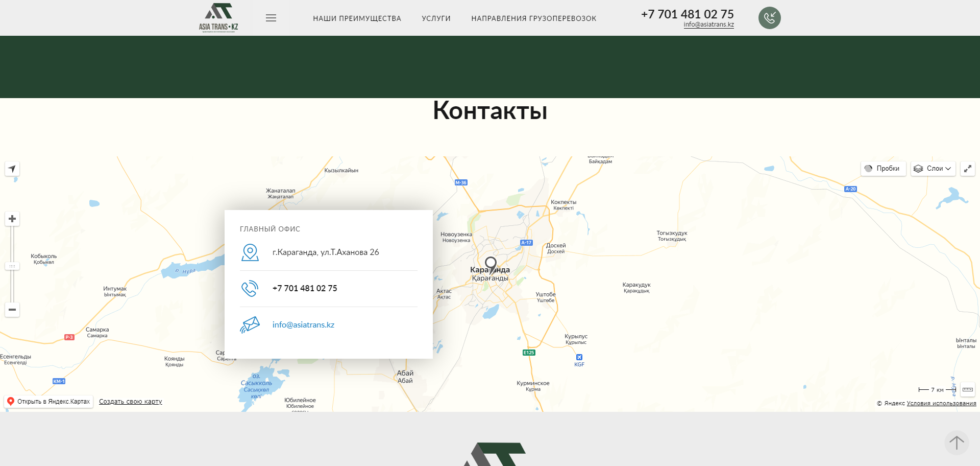Click the Жанаталап label on map

281,193
